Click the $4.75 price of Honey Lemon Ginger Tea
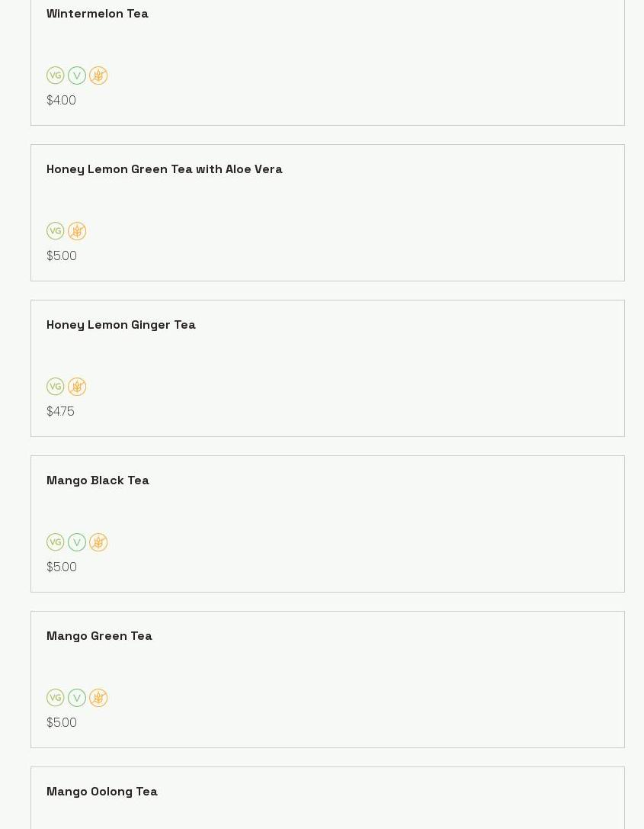644x829 pixels. (x=60, y=411)
